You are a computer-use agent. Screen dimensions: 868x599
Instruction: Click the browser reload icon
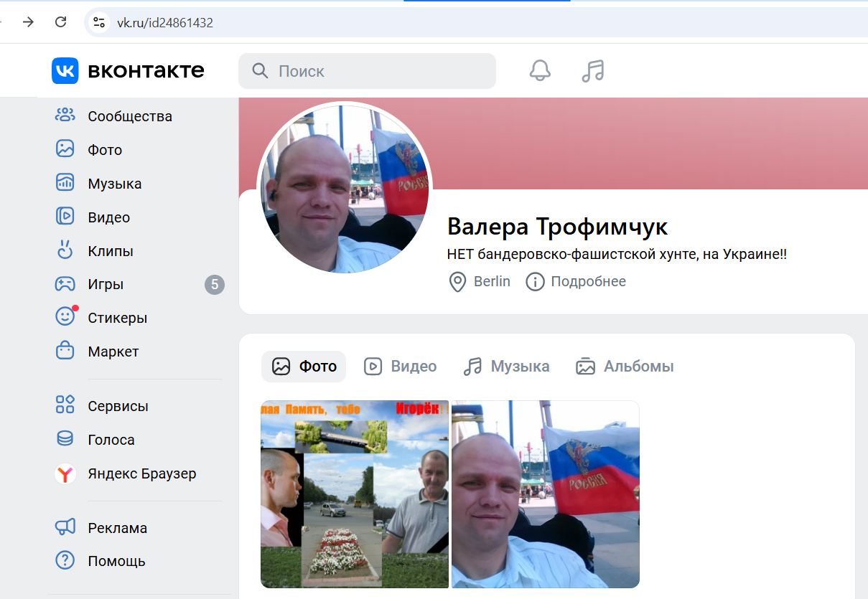point(61,22)
